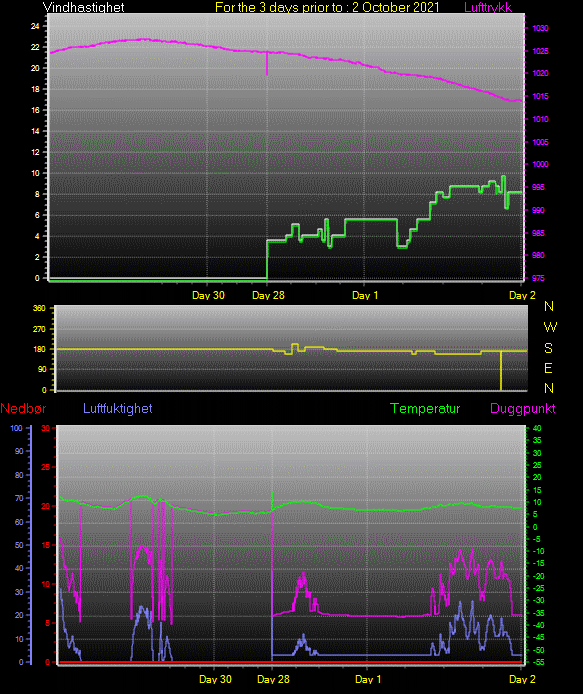Click the 360 wind direction axis value
This screenshot has width=583, height=694.
pyautogui.click(x=39, y=308)
